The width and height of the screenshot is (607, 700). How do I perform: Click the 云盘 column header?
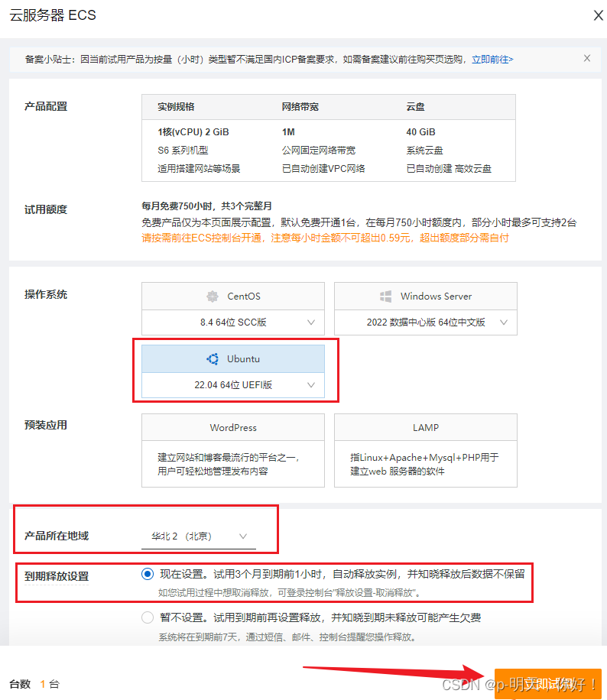pos(415,107)
